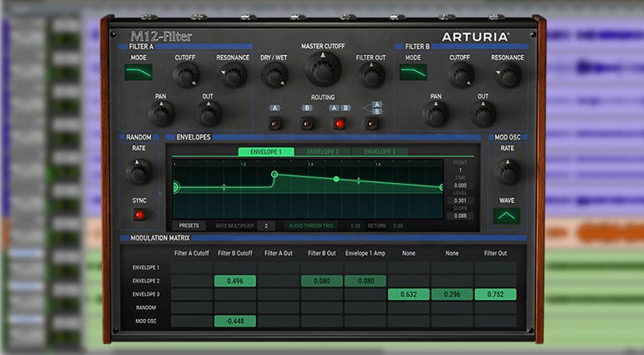Open the Filter Out destination in modulation matrix
Image resolution: width=644 pixels, height=355 pixels.
point(495,253)
